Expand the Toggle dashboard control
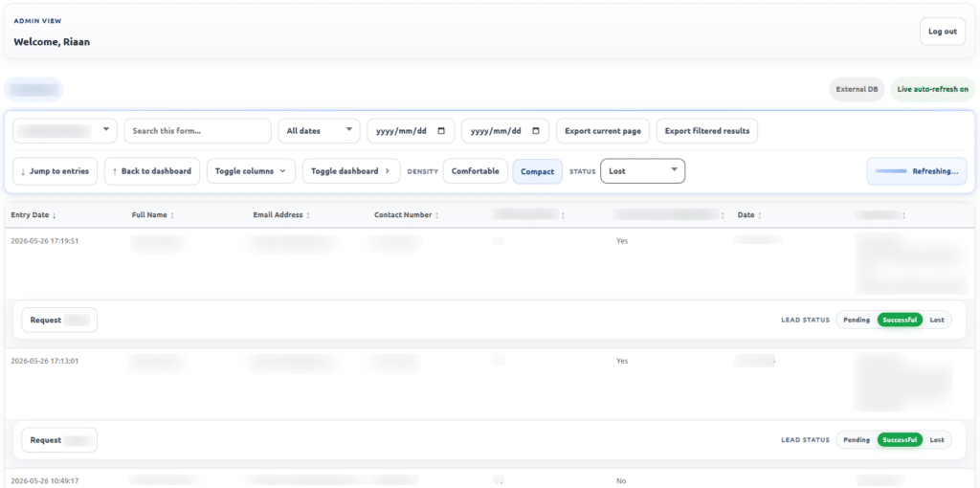Image resolution: width=980 pixels, height=488 pixels. pos(351,171)
